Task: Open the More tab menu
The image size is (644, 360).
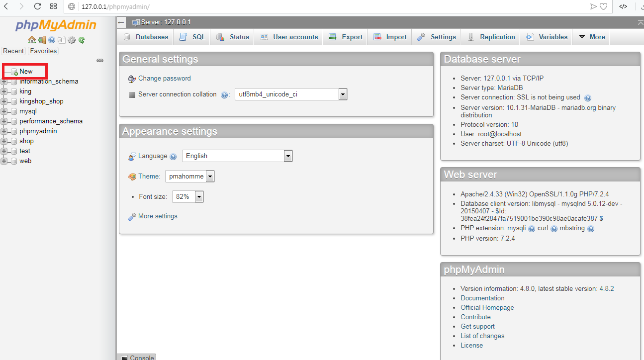Action: tap(592, 37)
